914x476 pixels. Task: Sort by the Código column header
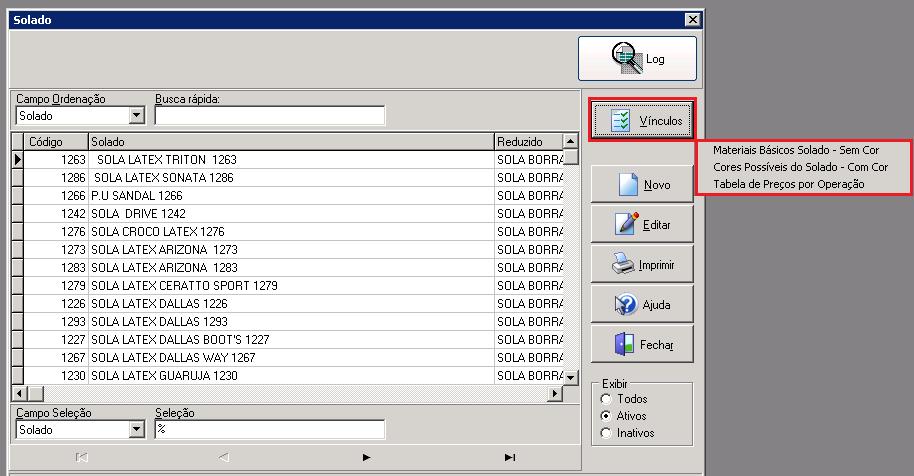[x=56, y=142]
